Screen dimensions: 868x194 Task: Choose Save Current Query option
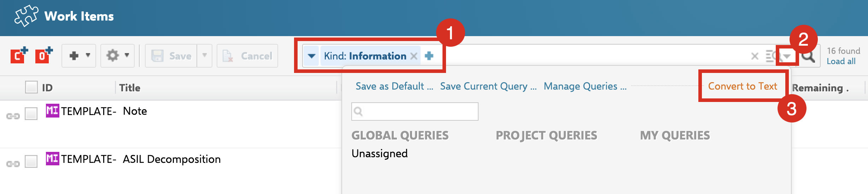488,86
